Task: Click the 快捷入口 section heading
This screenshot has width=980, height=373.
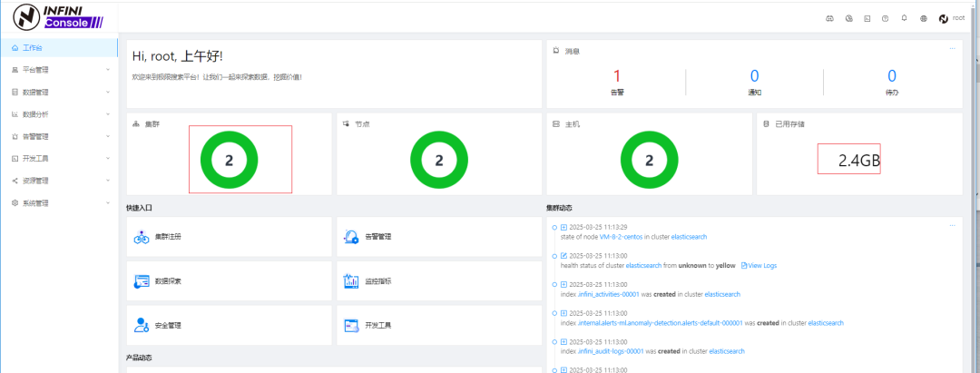Action: pyautogui.click(x=139, y=207)
